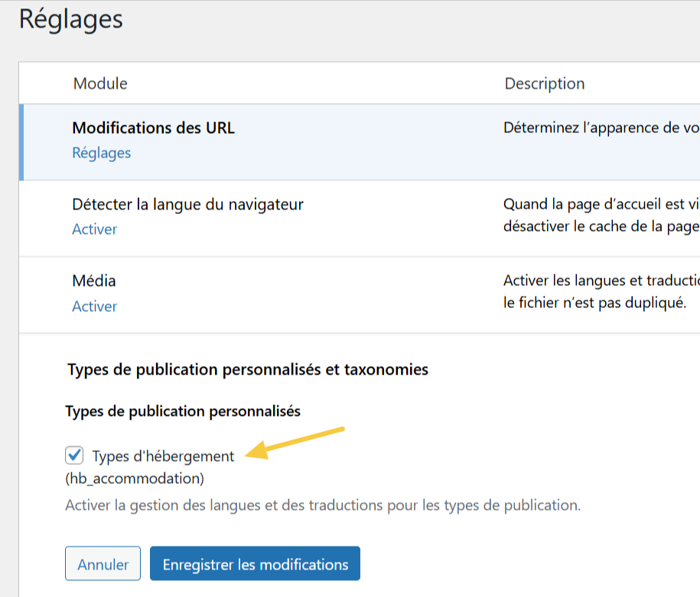Click the help text about gestion des langues
This screenshot has width=700, height=597.
point(322,505)
